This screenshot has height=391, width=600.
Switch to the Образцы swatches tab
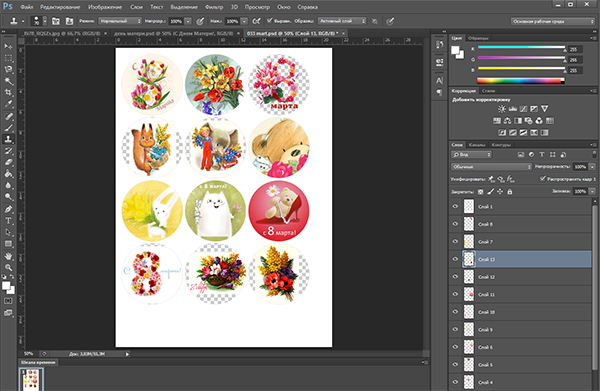[x=478, y=38]
